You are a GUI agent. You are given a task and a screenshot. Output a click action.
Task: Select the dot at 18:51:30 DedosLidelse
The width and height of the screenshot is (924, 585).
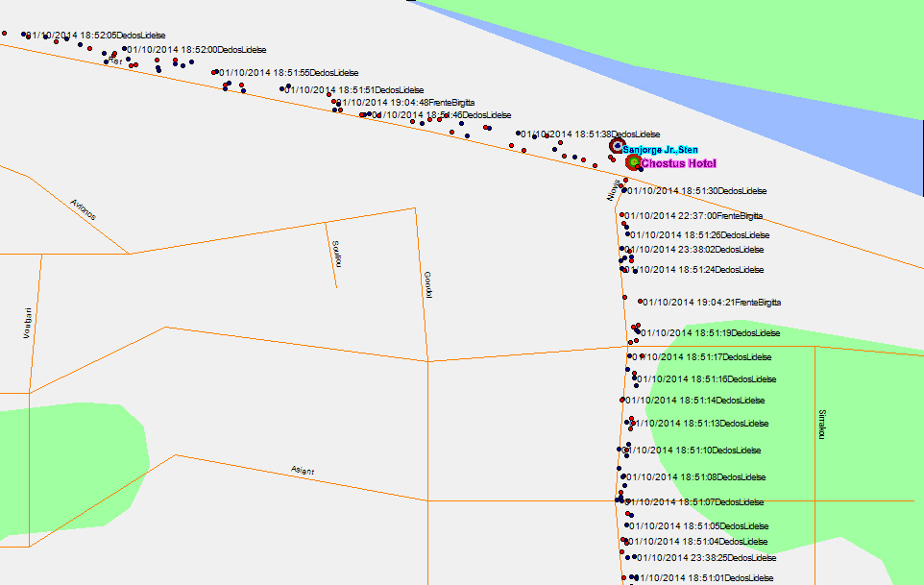tap(623, 190)
